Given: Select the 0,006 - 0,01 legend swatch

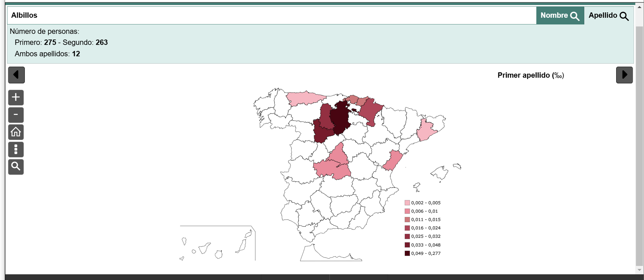Looking at the screenshot, I should (407, 211).
